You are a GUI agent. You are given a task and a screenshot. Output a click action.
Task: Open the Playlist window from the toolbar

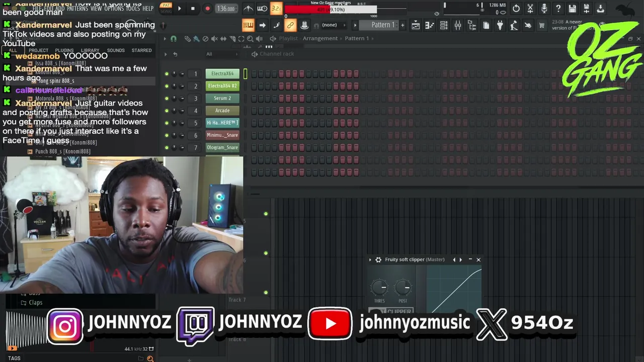click(x=416, y=25)
